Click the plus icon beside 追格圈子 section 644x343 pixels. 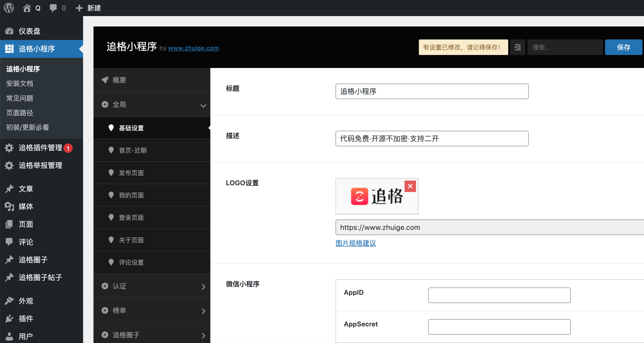[x=105, y=335]
